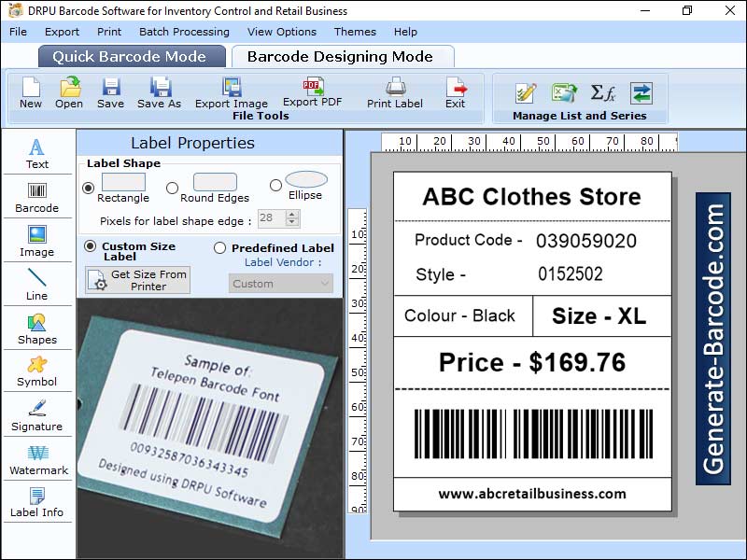Choose the Signature tool
This screenshot has height=560, width=747.
click(37, 415)
